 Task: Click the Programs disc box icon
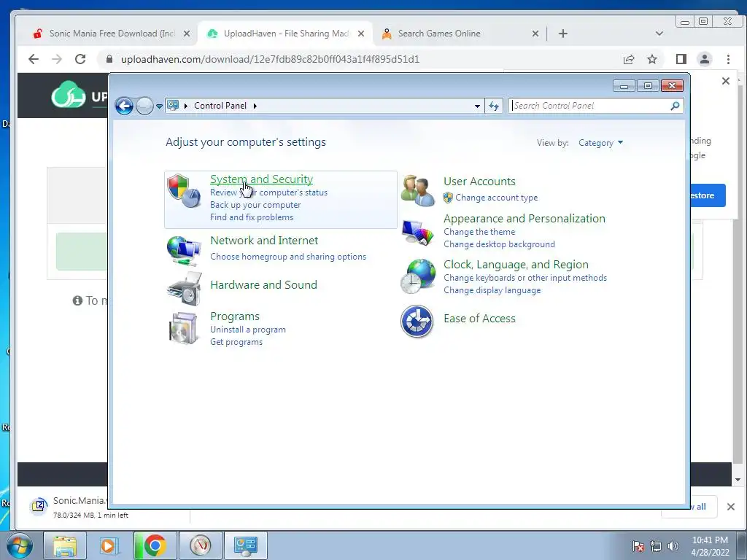(183, 328)
